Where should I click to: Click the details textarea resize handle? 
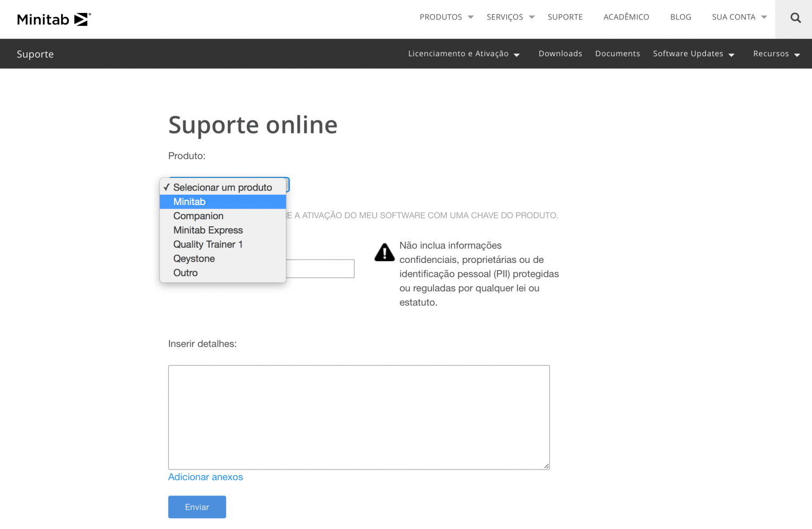pyautogui.click(x=546, y=466)
